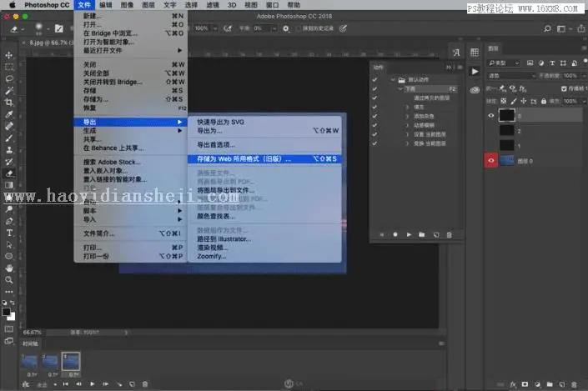Choose 快速导出为 SVG
588x391 pixels.
[264, 122]
